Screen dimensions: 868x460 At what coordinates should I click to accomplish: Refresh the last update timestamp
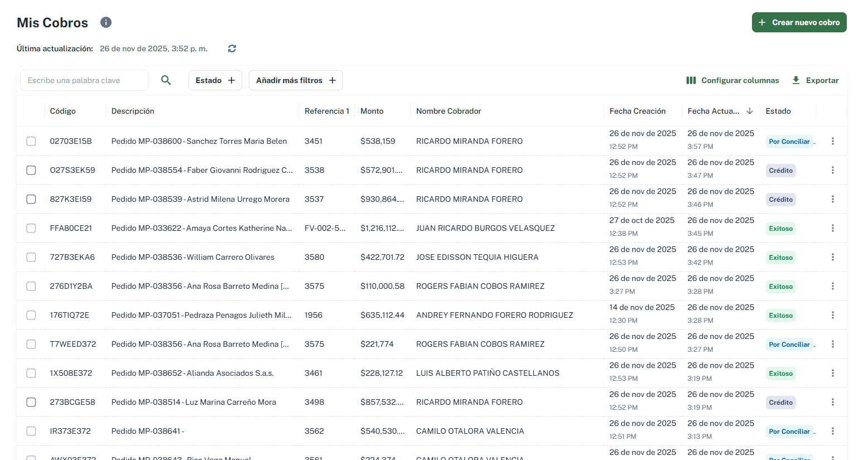point(232,49)
